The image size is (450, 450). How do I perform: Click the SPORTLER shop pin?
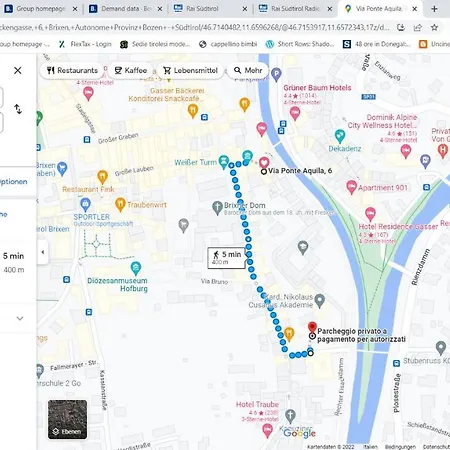(x=85, y=204)
